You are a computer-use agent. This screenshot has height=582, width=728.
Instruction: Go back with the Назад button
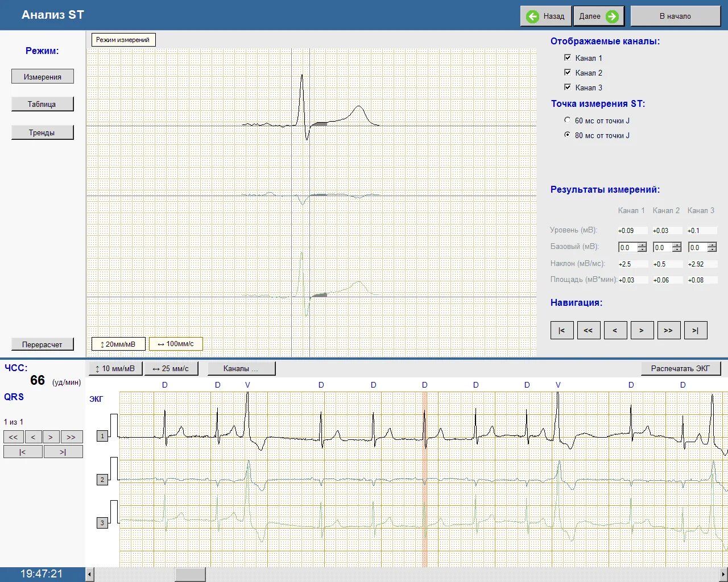(x=546, y=16)
